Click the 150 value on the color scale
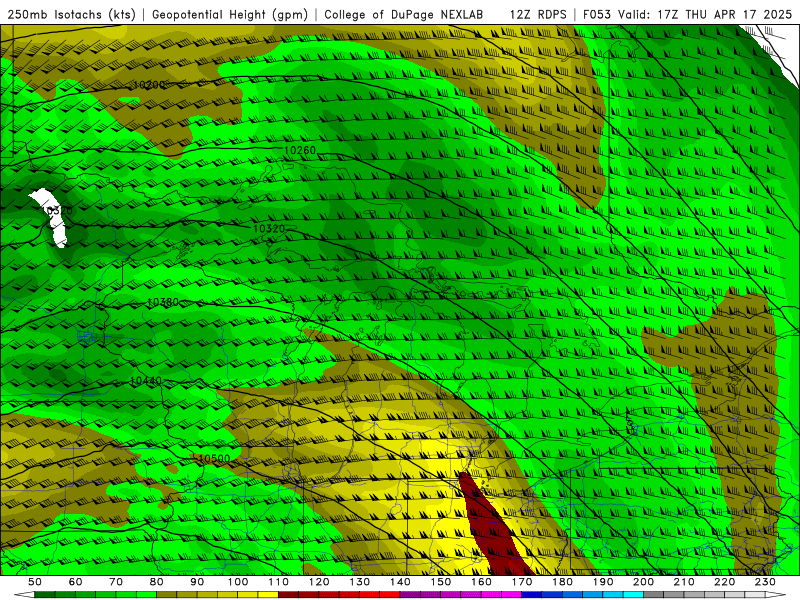 click(x=440, y=582)
